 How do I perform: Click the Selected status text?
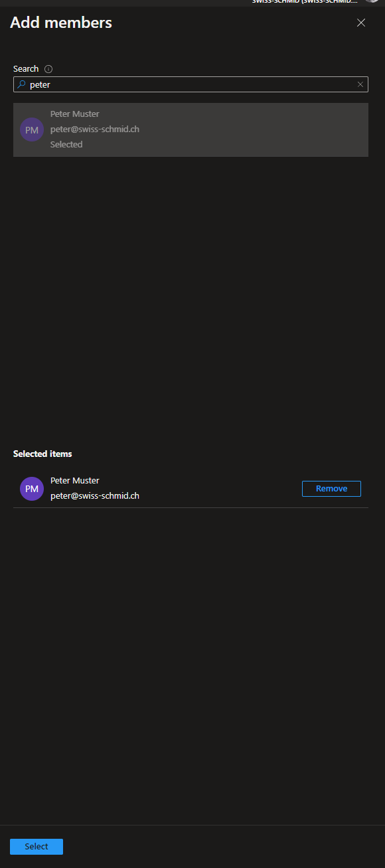(x=66, y=144)
